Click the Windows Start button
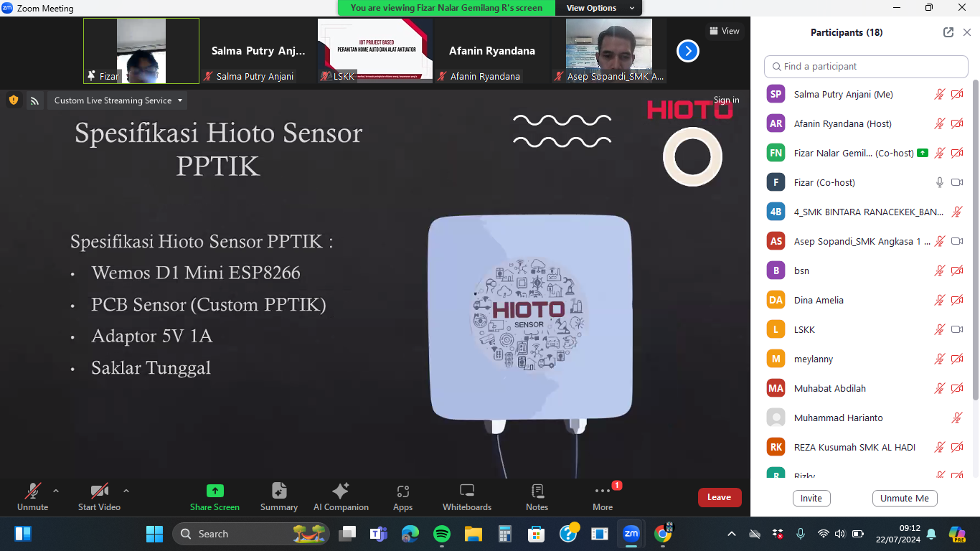The image size is (980, 551). click(154, 534)
